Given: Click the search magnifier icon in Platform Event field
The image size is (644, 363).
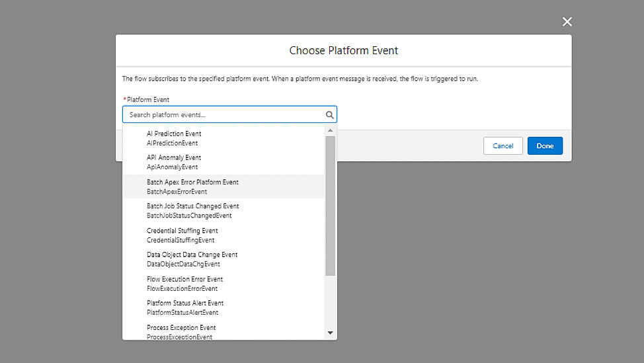Looking at the screenshot, I should coord(329,115).
